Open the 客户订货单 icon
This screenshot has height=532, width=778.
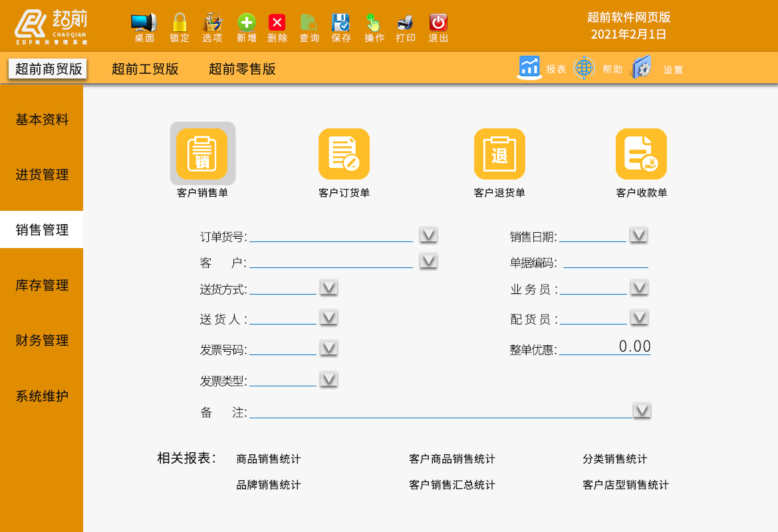(344, 154)
